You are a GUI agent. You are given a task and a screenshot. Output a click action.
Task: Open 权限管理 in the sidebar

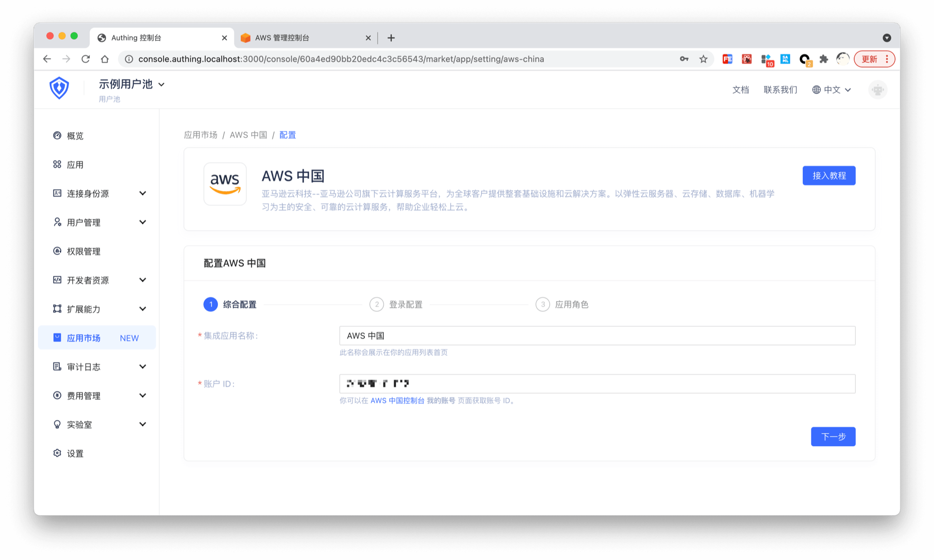pos(83,251)
